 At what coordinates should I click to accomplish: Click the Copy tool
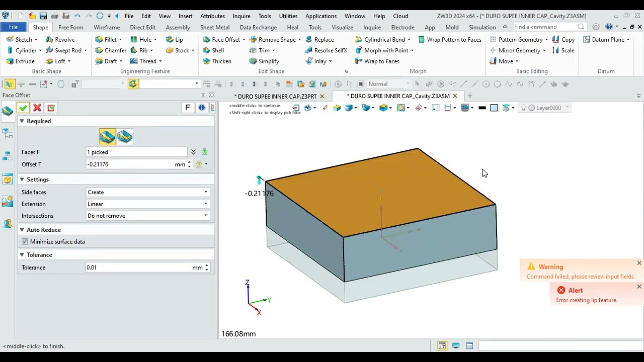(x=563, y=39)
